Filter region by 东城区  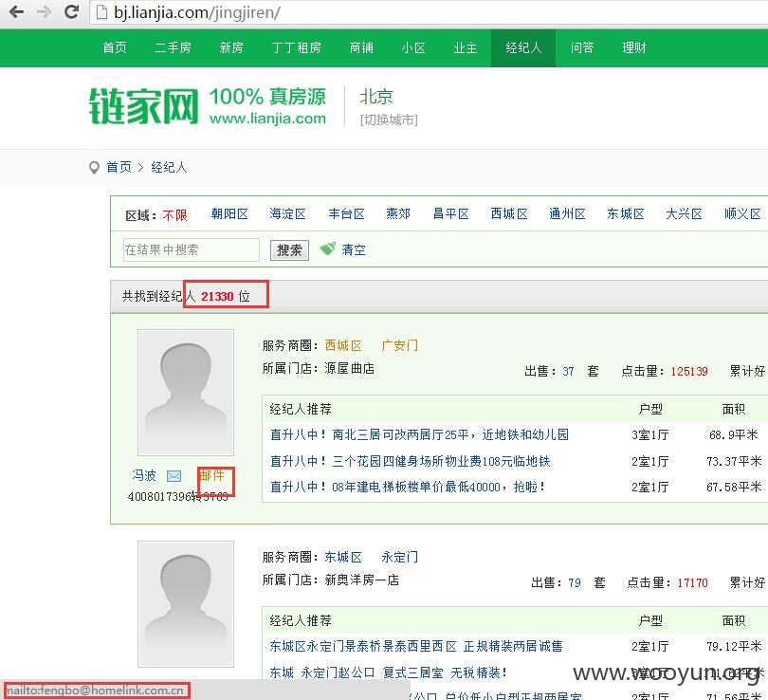point(626,214)
